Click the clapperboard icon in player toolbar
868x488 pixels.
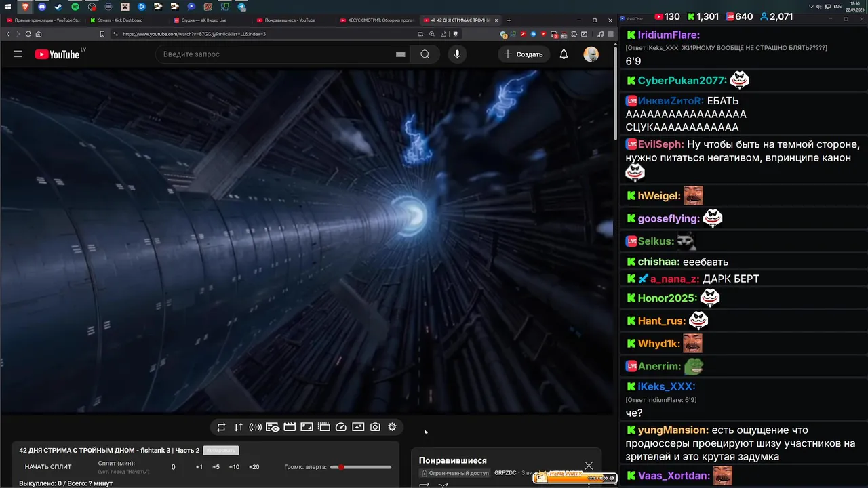coord(290,427)
